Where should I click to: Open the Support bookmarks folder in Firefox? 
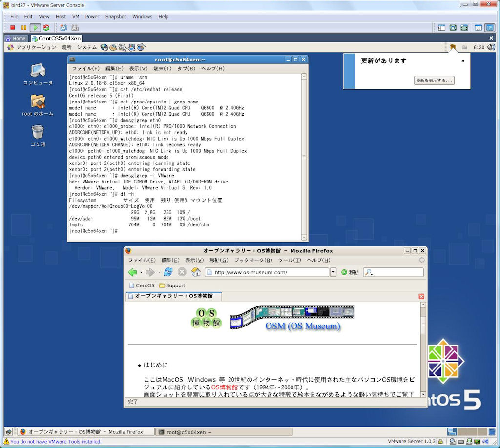click(172, 285)
